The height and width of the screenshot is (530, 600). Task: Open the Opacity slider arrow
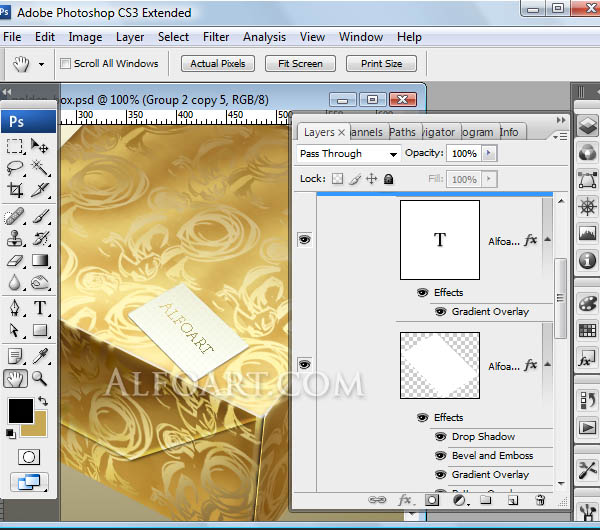point(489,153)
